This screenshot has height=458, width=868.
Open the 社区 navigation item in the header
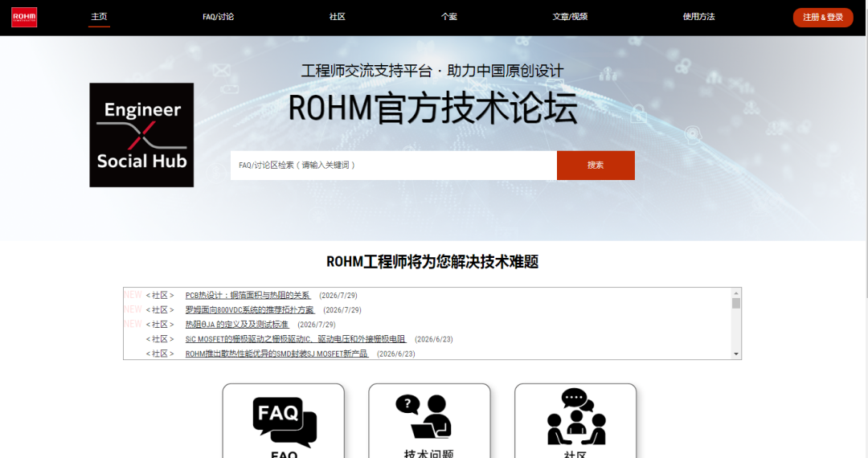click(337, 17)
